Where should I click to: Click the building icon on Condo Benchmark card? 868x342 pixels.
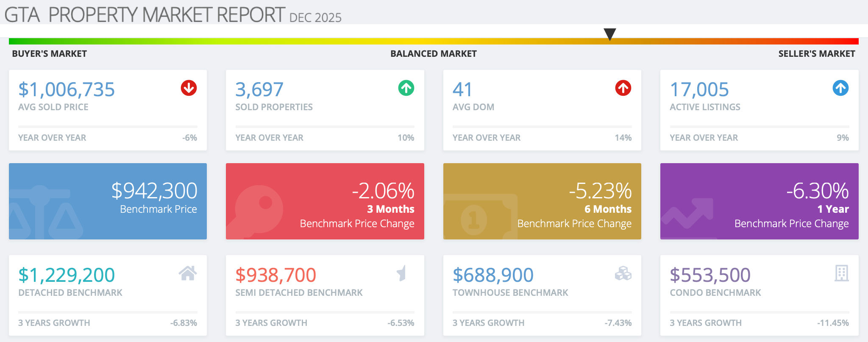(841, 273)
